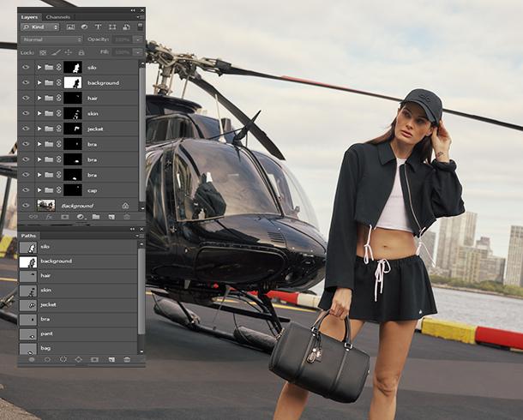The width and height of the screenshot is (523, 420).
Task: Hide the silo group with its eye icon
Action: [26, 67]
